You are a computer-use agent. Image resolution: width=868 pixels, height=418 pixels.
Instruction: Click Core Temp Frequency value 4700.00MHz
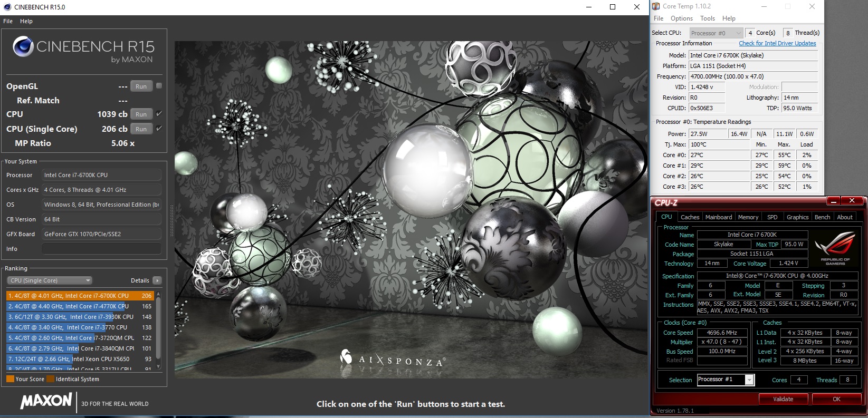[753, 76]
